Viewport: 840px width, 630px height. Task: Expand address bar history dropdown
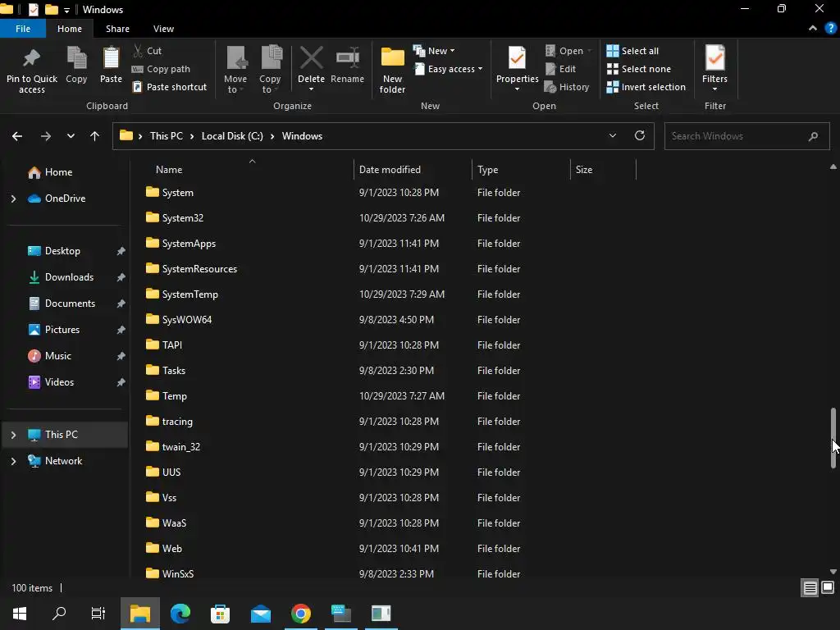(612, 136)
